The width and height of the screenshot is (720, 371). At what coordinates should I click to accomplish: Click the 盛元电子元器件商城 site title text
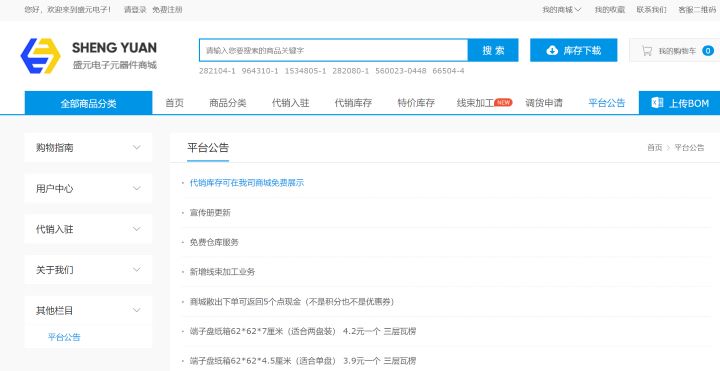(x=114, y=65)
